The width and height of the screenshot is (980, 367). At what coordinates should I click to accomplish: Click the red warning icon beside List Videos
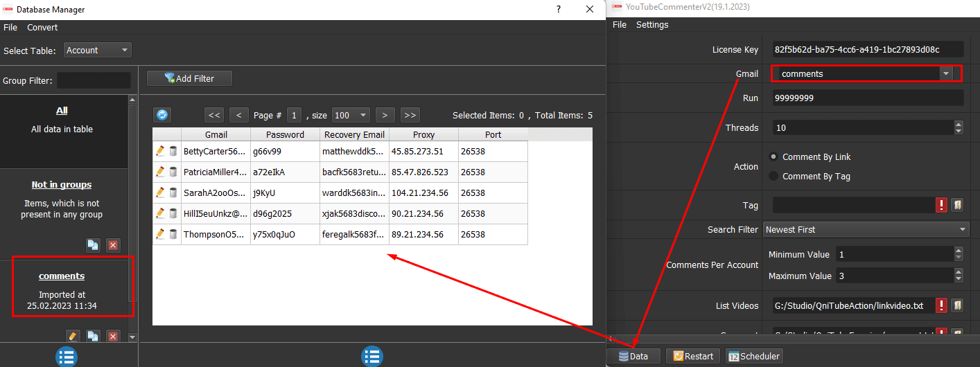tap(942, 305)
